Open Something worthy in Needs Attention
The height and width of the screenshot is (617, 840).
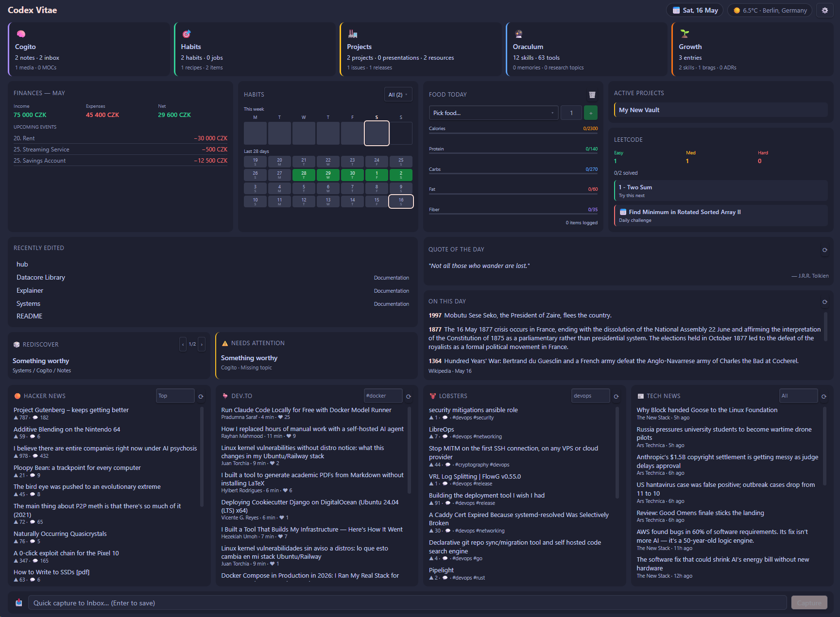(249, 358)
